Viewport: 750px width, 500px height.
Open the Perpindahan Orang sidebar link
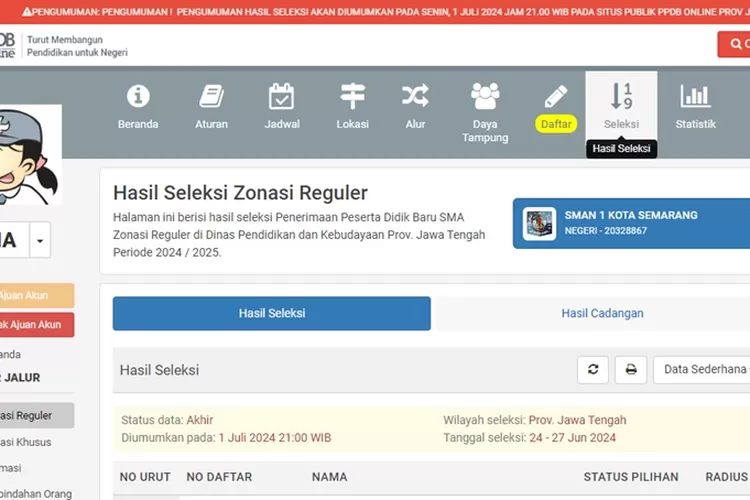point(36,493)
